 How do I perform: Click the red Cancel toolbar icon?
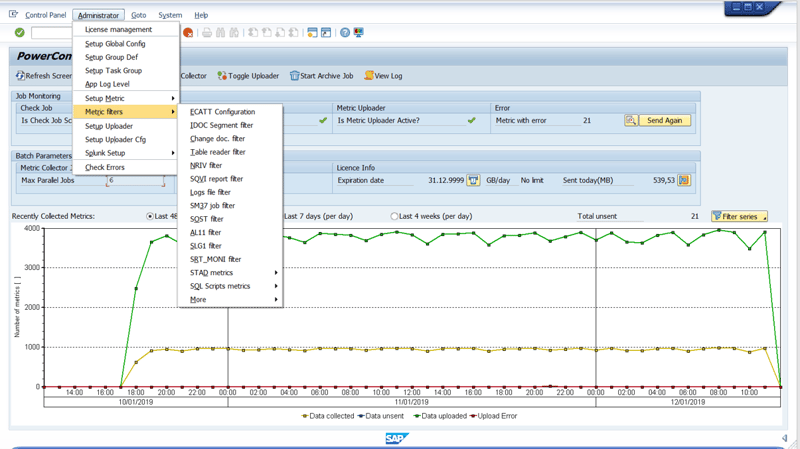(x=188, y=33)
